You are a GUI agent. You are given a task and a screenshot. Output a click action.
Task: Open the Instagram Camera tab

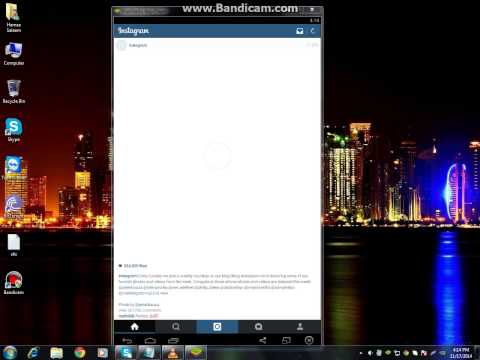coord(217,327)
